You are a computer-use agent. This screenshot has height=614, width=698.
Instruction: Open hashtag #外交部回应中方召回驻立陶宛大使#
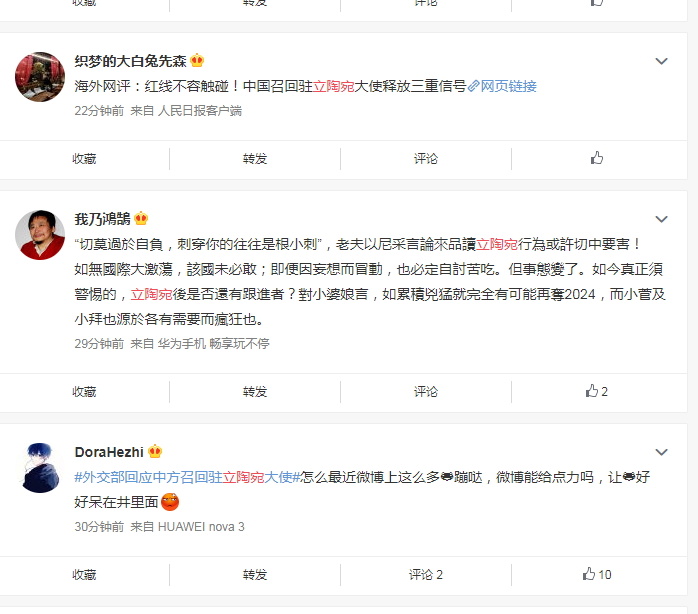(187, 477)
